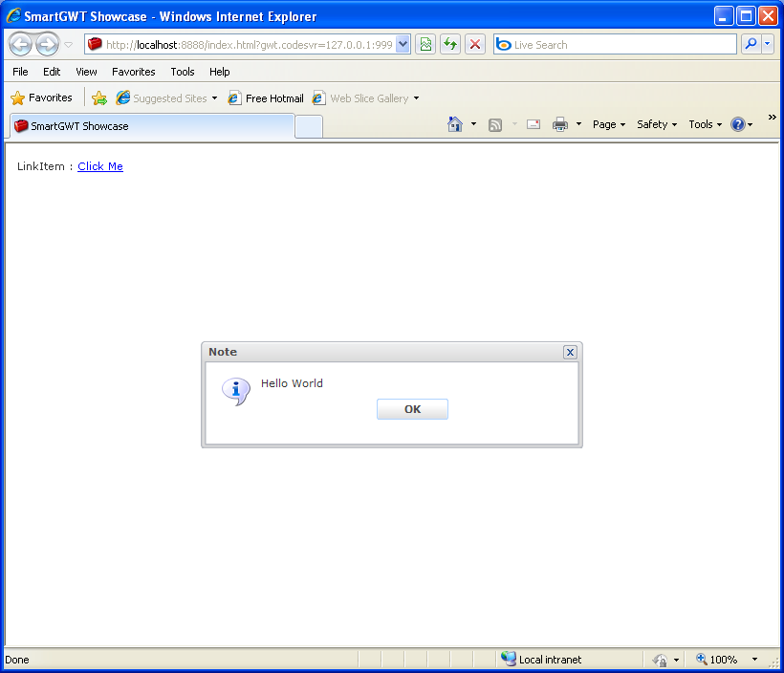Screen dimensions: 784x673
Task: Click the red site favicon in address bar
Action: click(95, 45)
